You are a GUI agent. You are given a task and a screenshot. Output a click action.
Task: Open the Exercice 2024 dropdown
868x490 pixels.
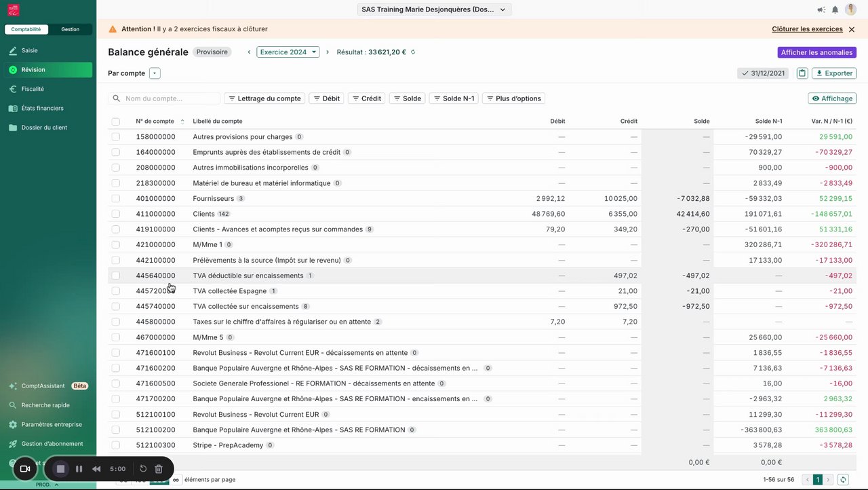click(x=288, y=52)
